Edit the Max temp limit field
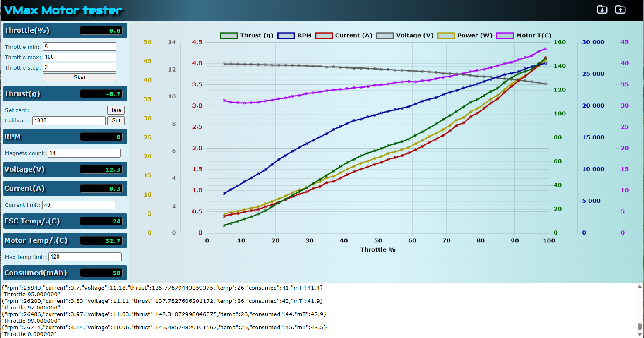 coord(85,256)
